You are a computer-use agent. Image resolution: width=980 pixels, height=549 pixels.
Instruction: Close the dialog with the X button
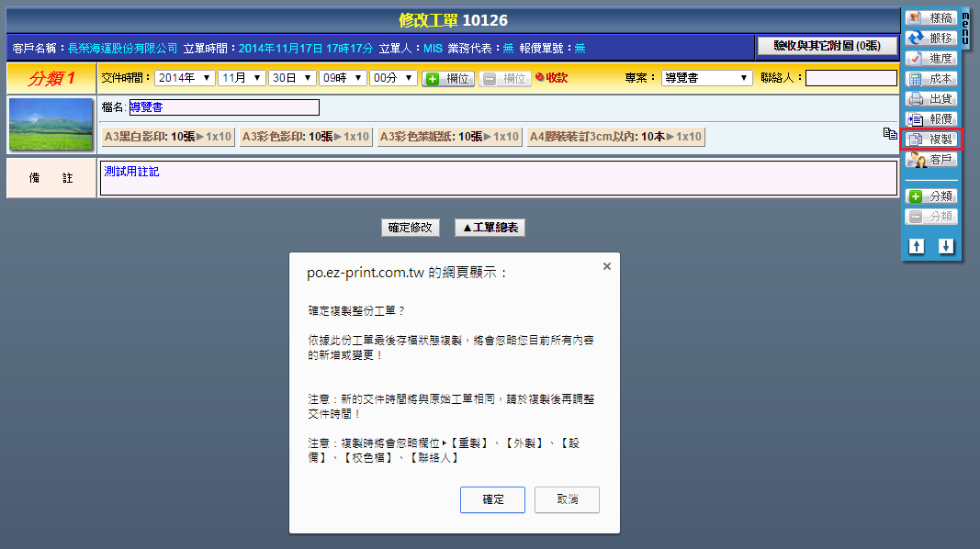pos(606,266)
